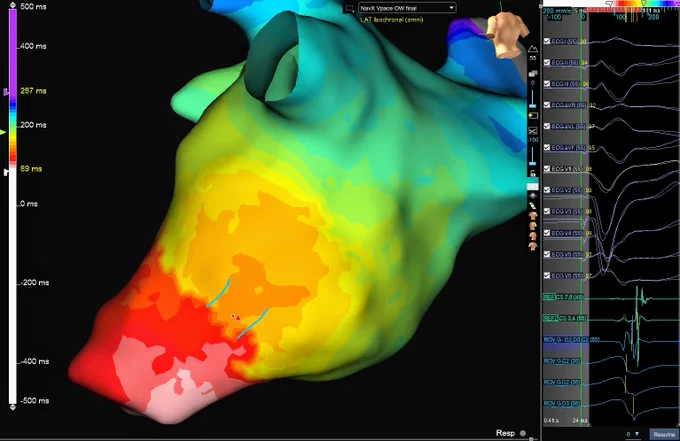The height and width of the screenshot is (441, 680).
Task: Click the Resp indicator dot
Action: 523,433
